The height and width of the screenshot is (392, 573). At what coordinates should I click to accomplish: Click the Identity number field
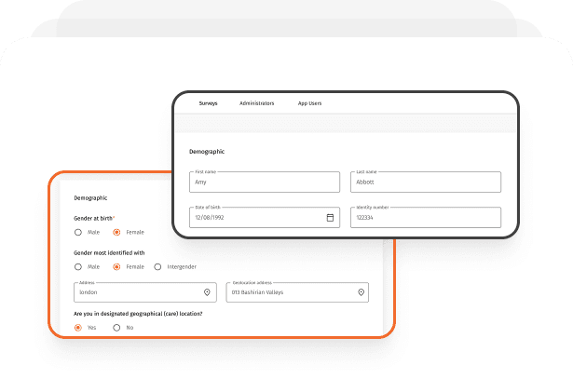(426, 217)
